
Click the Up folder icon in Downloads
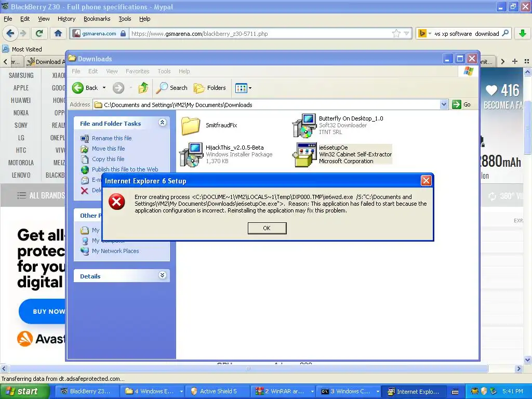tap(143, 88)
